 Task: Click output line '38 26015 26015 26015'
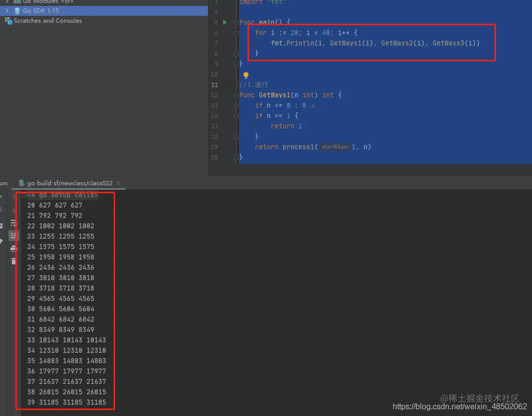67,392
